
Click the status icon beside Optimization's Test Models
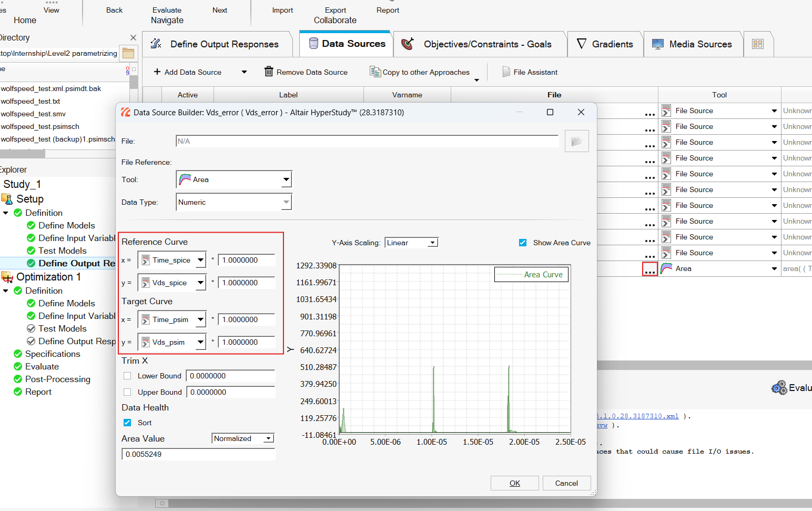[31, 328]
